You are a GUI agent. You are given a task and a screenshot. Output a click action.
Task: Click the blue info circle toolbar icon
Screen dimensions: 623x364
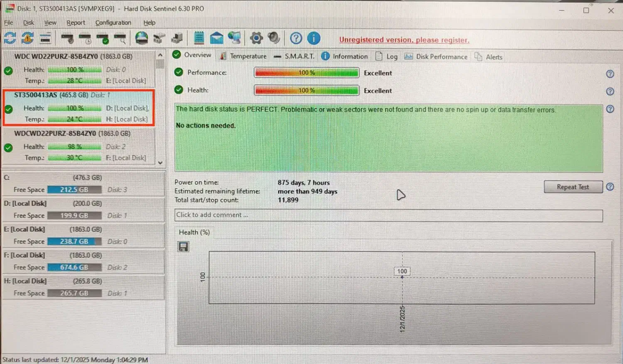tap(314, 39)
